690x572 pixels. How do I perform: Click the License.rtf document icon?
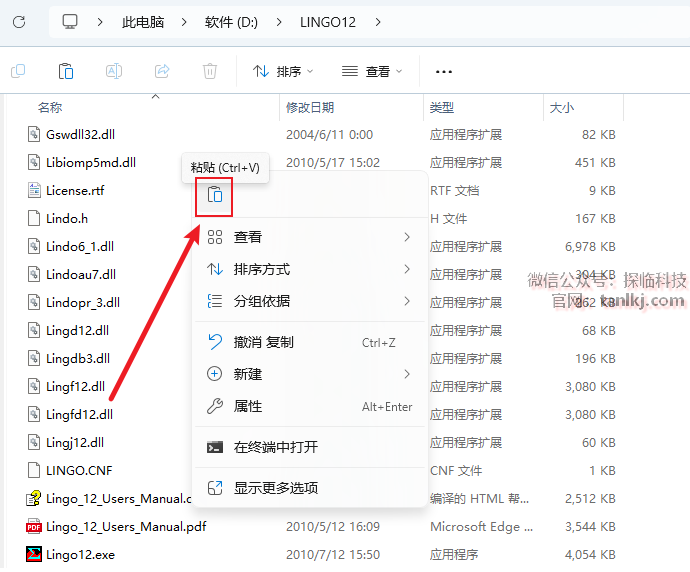34,191
